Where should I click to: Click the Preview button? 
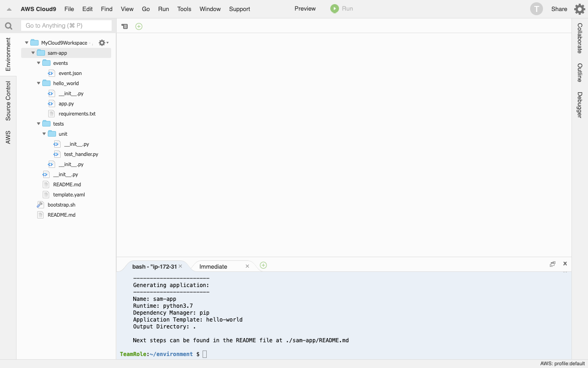click(x=305, y=9)
